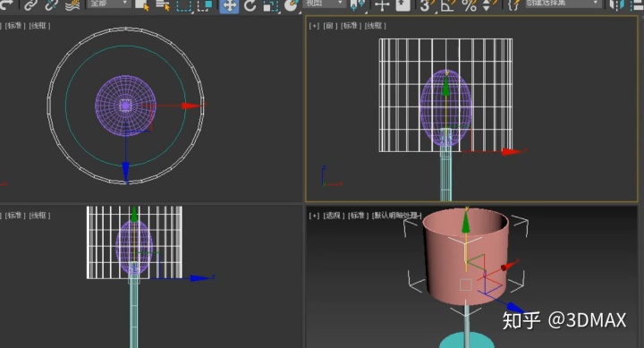Click green Y-axis arrow in front viewport
The image size is (644, 348).
[x=446, y=87]
